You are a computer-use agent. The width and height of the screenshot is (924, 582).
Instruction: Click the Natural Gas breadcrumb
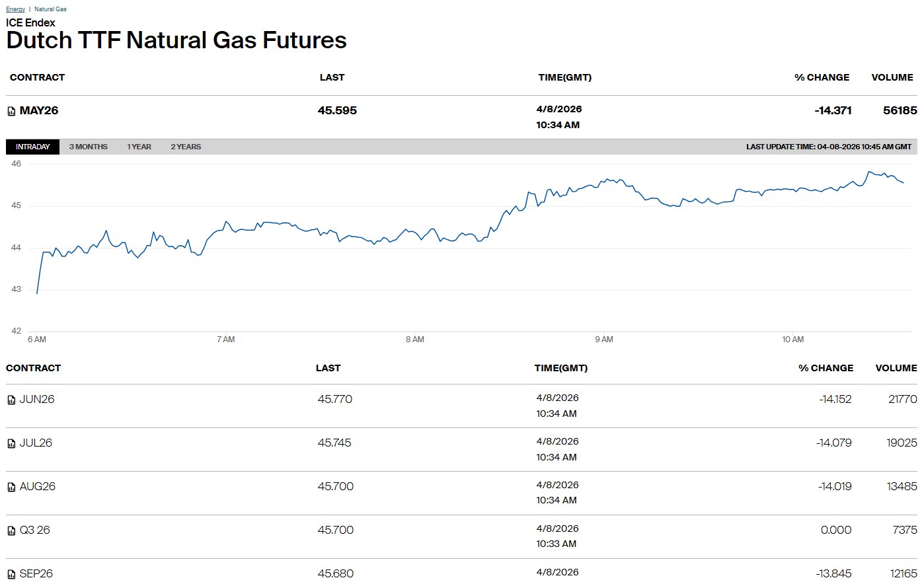coord(50,9)
